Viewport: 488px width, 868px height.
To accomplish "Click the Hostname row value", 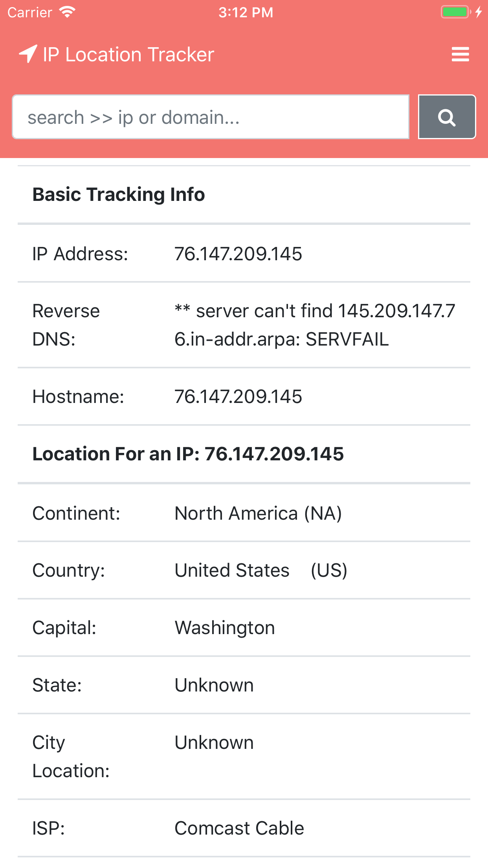I will coord(238,397).
